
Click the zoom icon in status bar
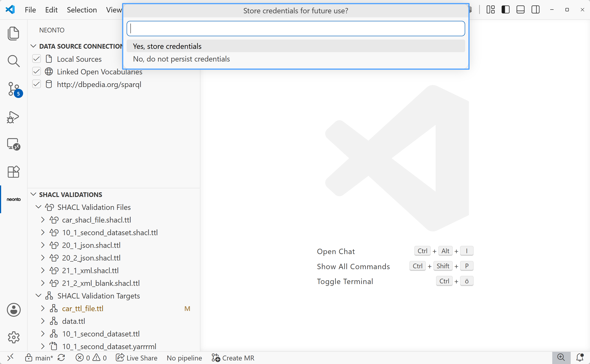tap(561, 358)
